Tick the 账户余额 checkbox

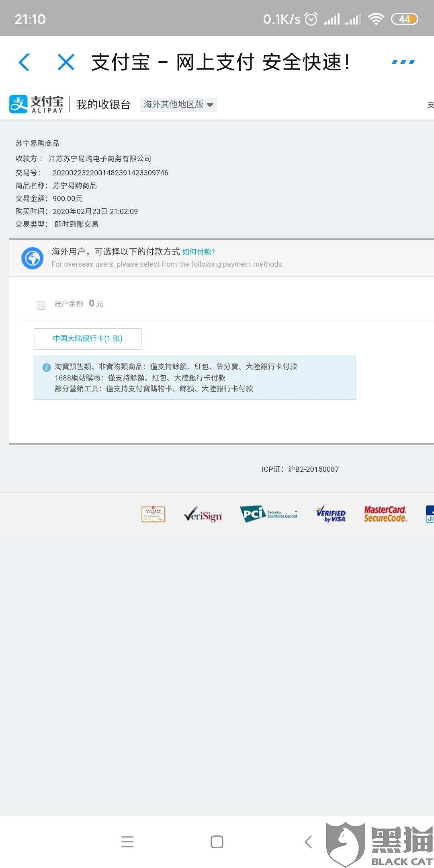[41, 305]
